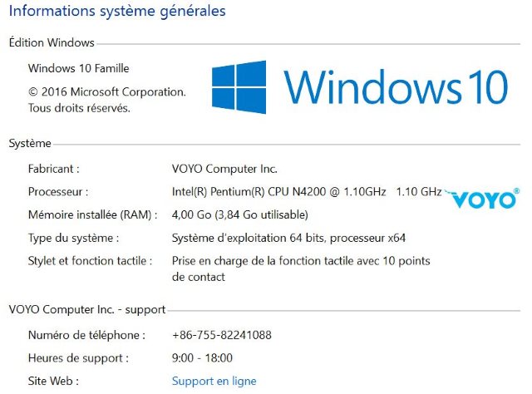Select the Informations système générales heading

(x=117, y=11)
